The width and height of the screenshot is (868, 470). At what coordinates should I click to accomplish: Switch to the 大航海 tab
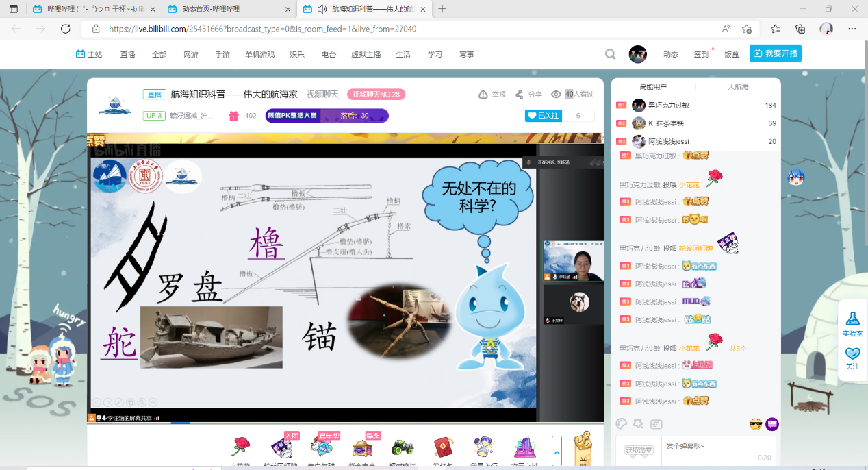pos(738,87)
